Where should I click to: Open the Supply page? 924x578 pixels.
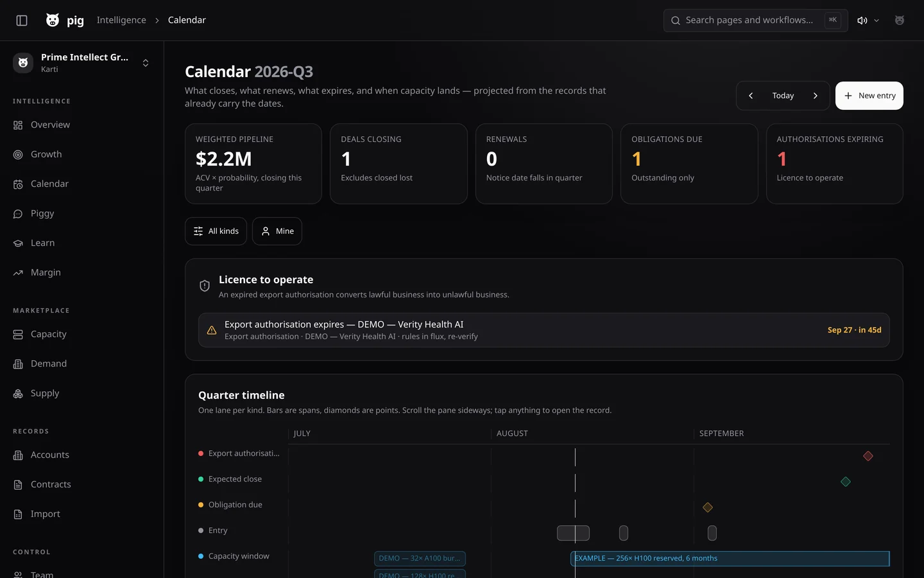tap(81, 394)
